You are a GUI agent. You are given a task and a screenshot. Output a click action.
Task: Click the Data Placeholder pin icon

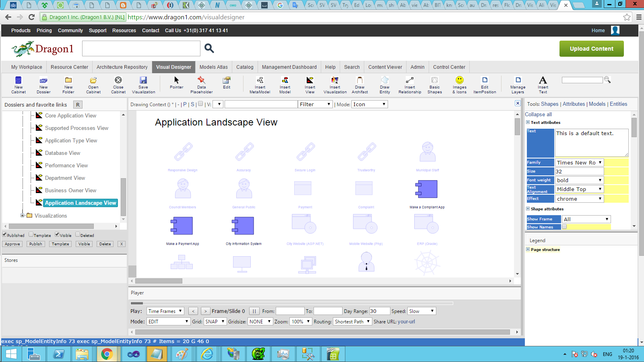(201, 80)
